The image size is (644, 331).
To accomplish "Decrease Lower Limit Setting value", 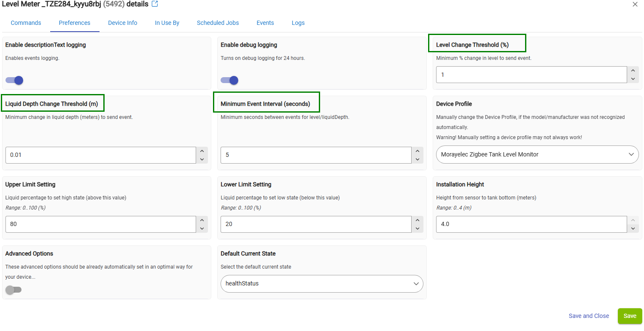I will click(417, 229).
